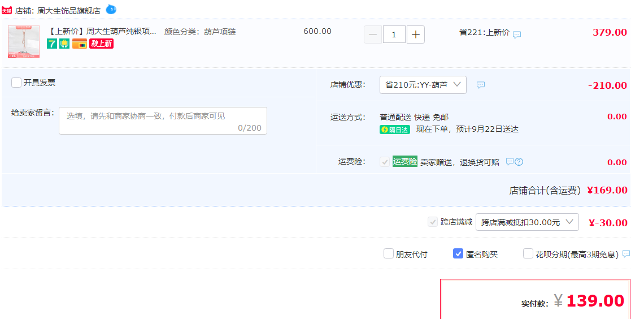This screenshot has width=644, height=319.
Task: Uncheck the 匿名购买 checkbox
Action: click(458, 253)
